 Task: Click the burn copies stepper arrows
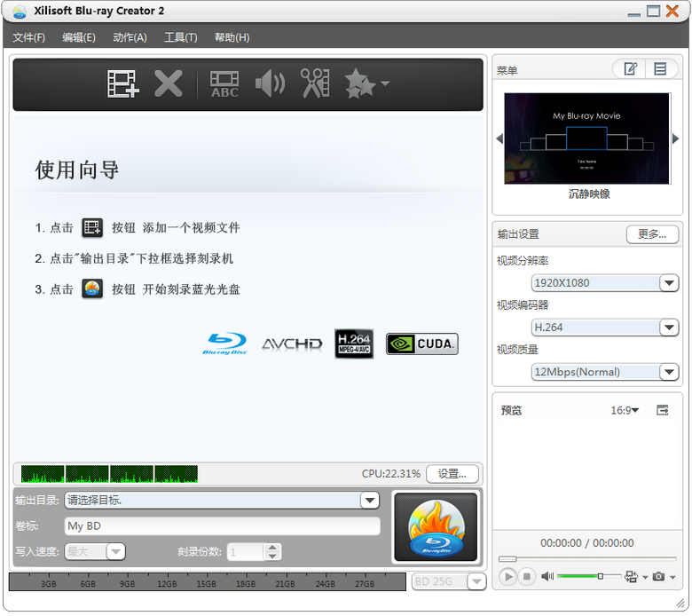click(271, 552)
